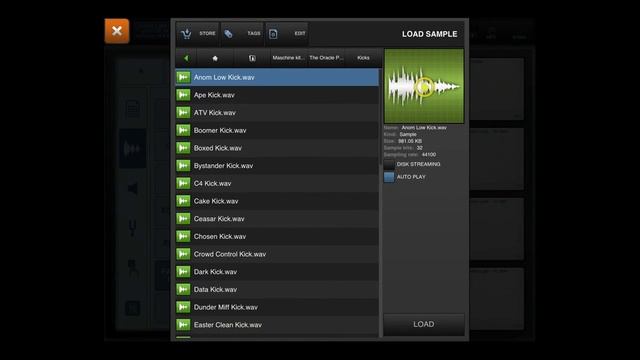Close the Load Sample dialog with the orange X

pyautogui.click(x=117, y=31)
